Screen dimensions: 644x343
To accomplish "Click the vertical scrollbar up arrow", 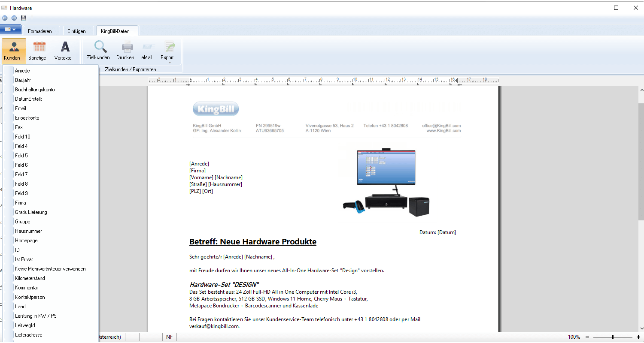I will [641, 90].
